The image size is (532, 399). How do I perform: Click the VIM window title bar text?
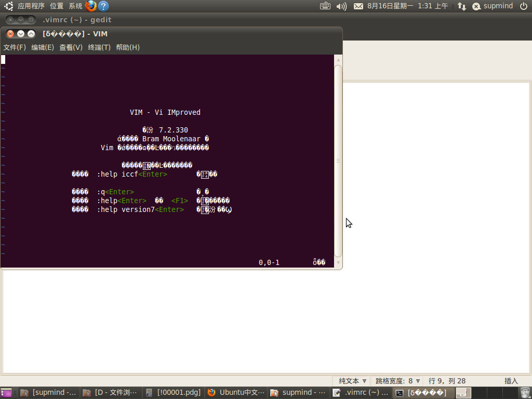point(75,34)
